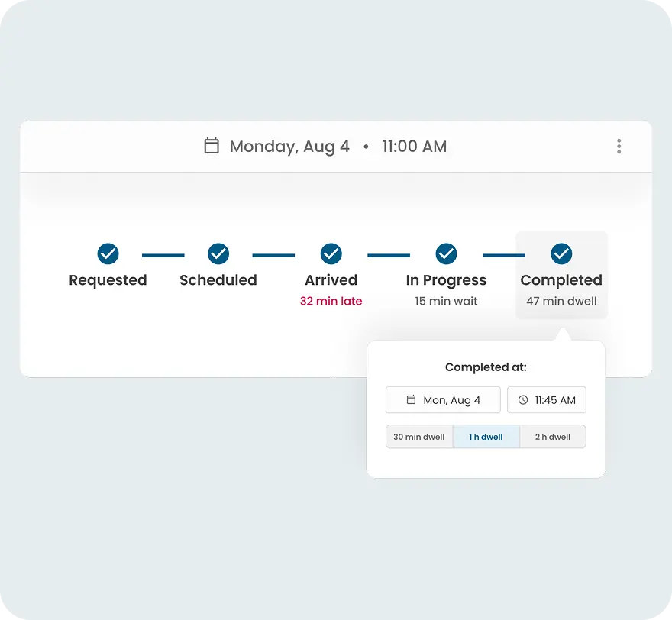Image resolution: width=672 pixels, height=620 pixels.
Task: Open the 11:45 AM time picker
Action: coord(547,400)
